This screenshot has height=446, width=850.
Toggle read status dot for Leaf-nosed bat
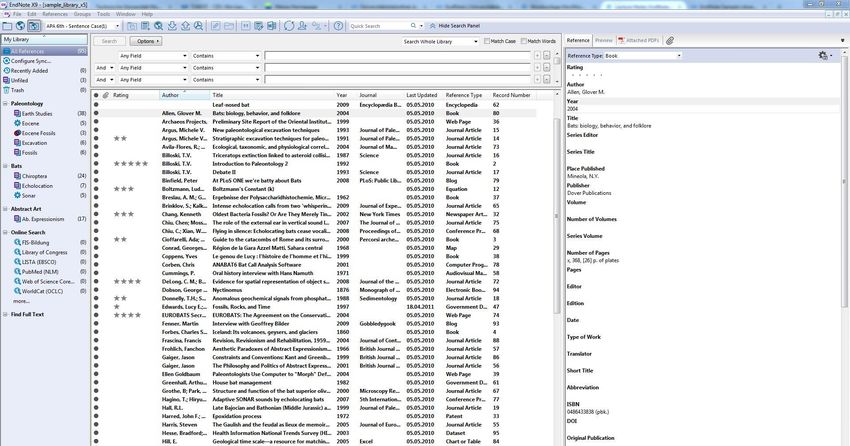point(96,105)
